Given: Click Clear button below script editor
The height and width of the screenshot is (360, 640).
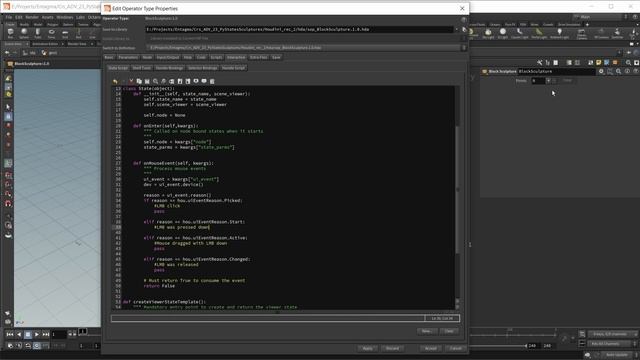Looking at the screenshot, I should (449, 331).
